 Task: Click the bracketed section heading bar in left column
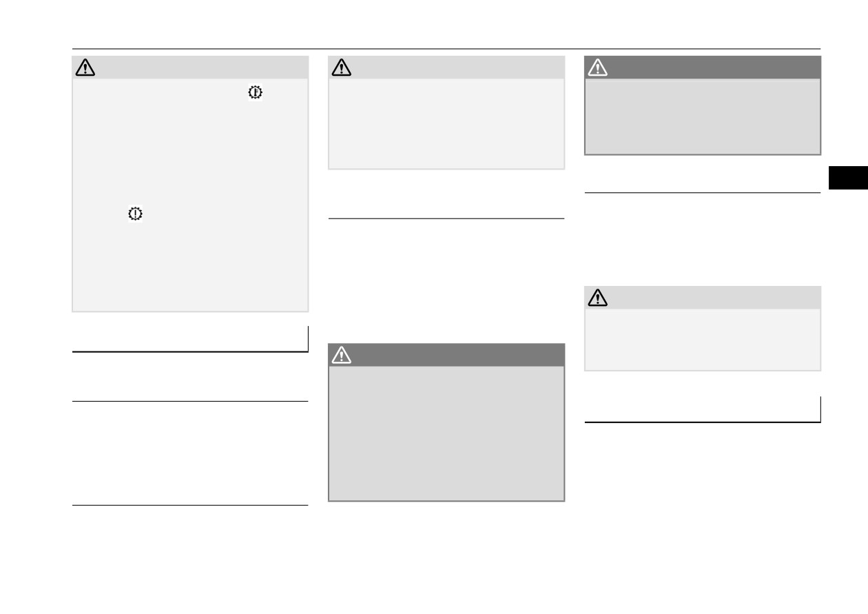[190, 339]
